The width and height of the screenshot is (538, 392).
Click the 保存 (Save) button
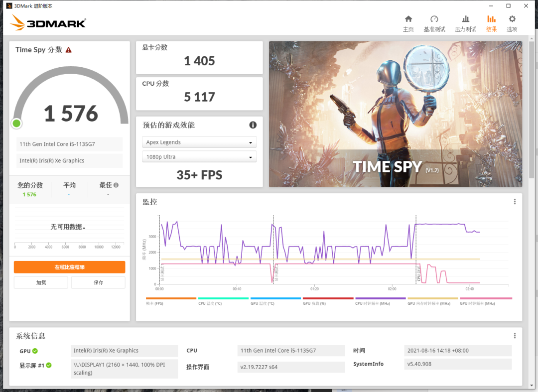(98, 282)
